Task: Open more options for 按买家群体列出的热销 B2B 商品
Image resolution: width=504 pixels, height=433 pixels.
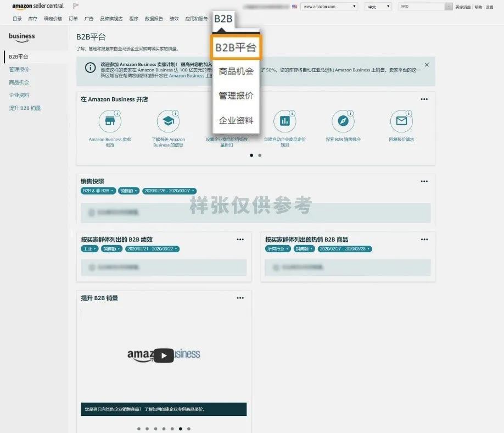Action: point(424,240)
